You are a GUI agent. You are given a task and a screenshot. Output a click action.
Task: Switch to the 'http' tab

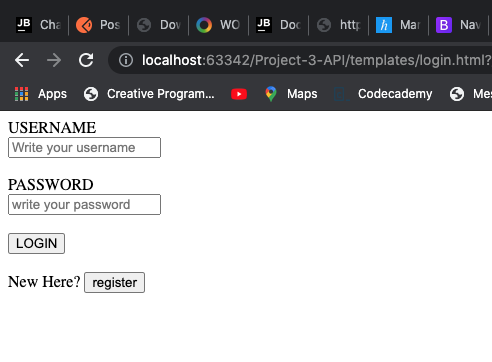pyautogui.click(x=338, y=25)
